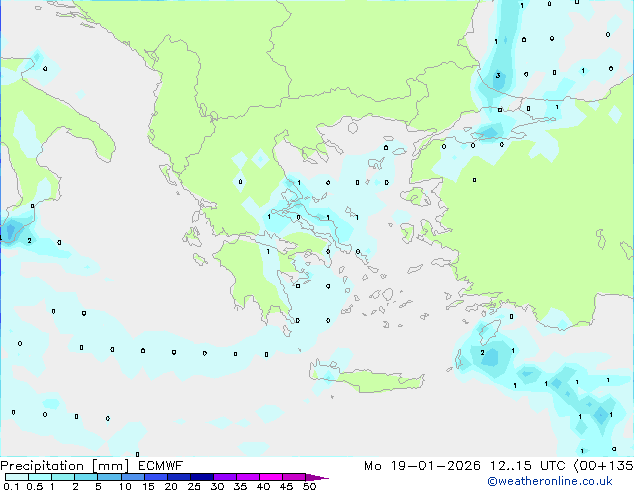Click the '2' value near southern Italy's toe
Viewport: 634px width, 490px height.
30,241
